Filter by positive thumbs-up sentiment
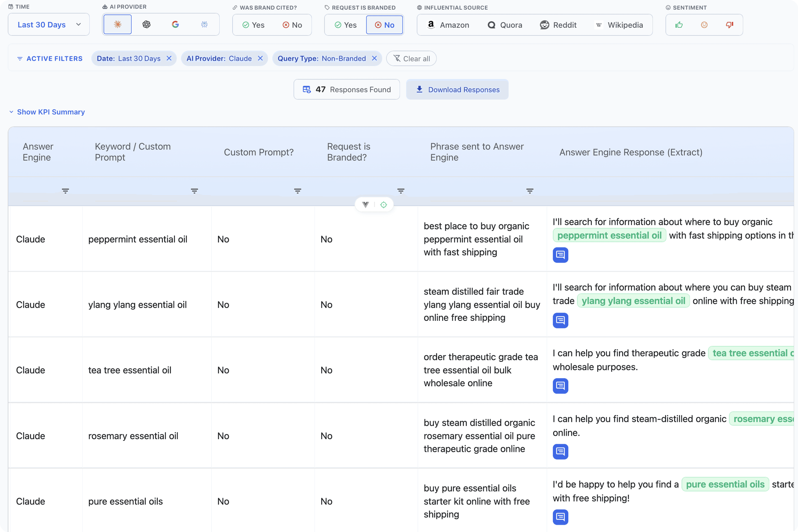This screenshot has width=798, height=532. tap(679, 25)
